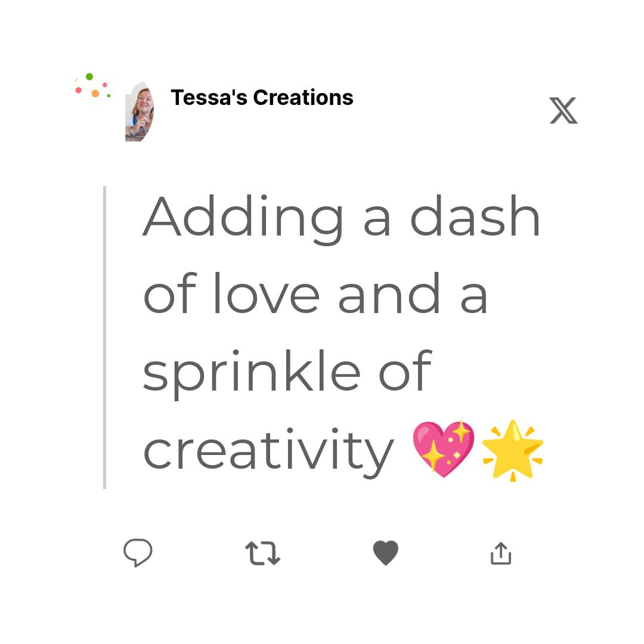
Task: Click the word "love" in the post
Action: click(267, 292)
